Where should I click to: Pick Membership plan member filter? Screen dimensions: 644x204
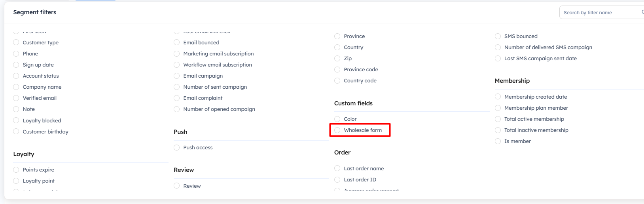(x=498, y=108)
